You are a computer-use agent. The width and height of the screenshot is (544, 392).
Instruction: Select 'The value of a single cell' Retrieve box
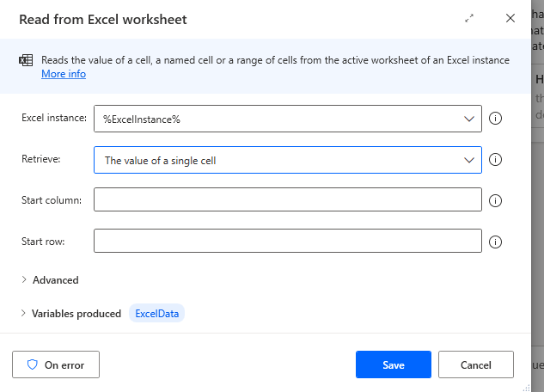coord(275,160)
